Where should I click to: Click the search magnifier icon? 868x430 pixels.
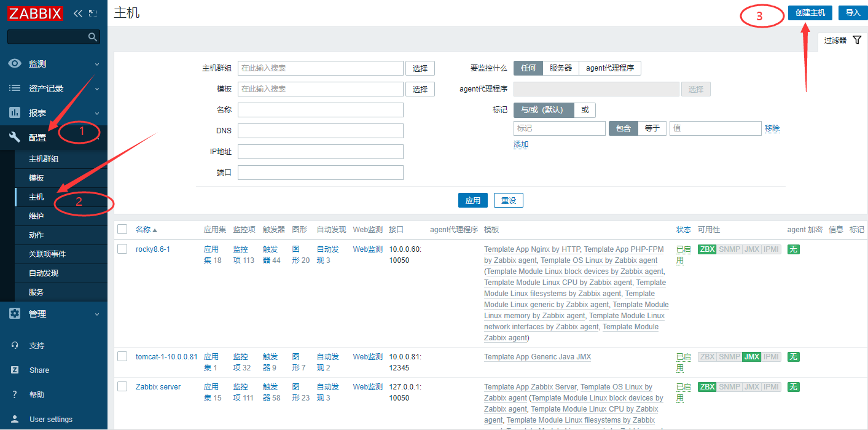(93, 37)
